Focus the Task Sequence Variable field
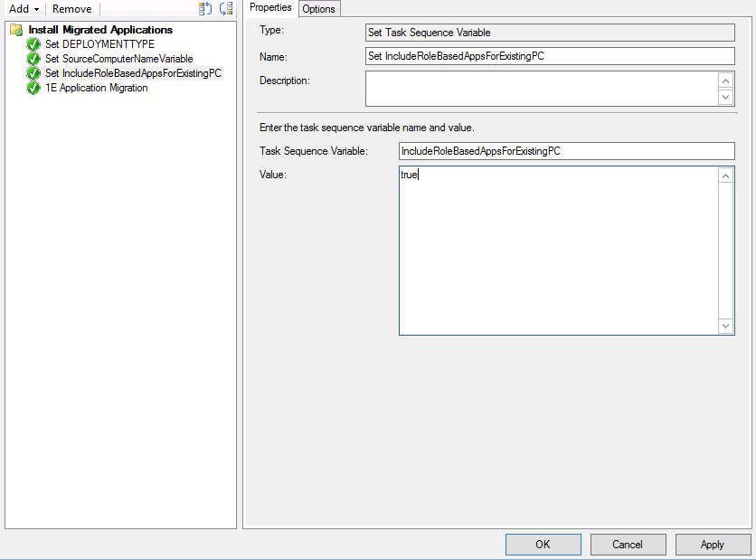 pos(566,151)
